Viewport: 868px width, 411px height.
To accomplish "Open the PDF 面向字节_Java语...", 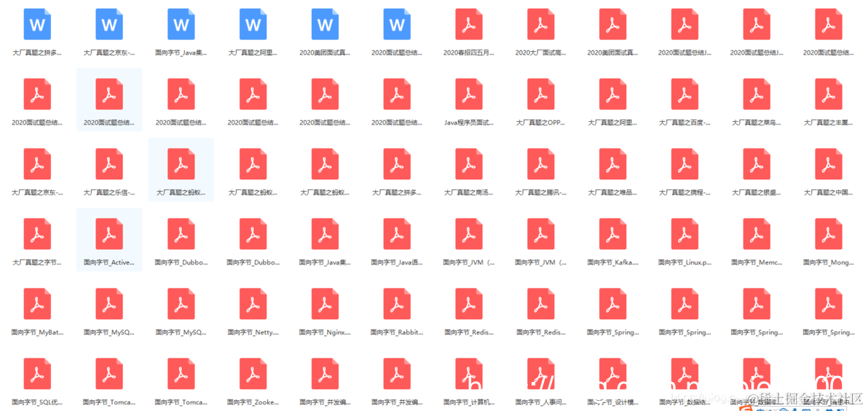I will click(x=397, y=234).
